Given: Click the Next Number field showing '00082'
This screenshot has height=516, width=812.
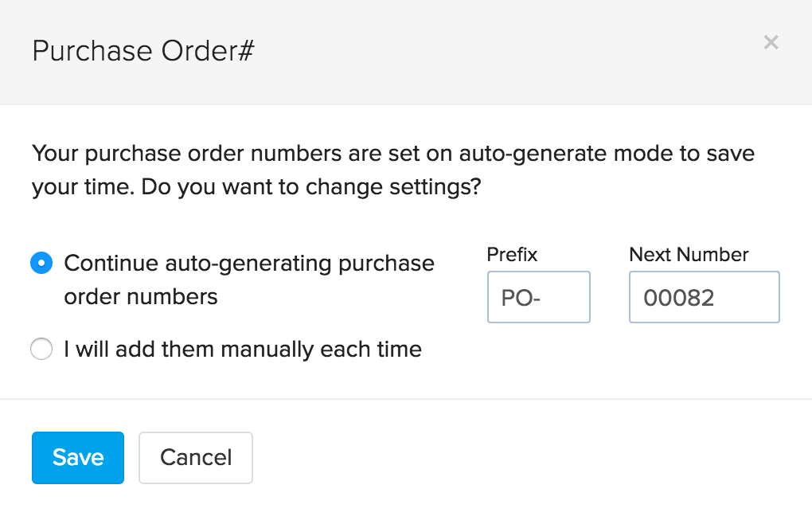Looking at the screenshot, I should (x=704, y=296).
